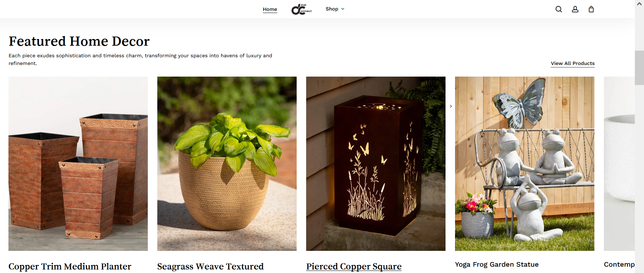Select the pierced copper lantern image
Screen dimensions: 644x273
pyautogui.click(x=376, y=164)
